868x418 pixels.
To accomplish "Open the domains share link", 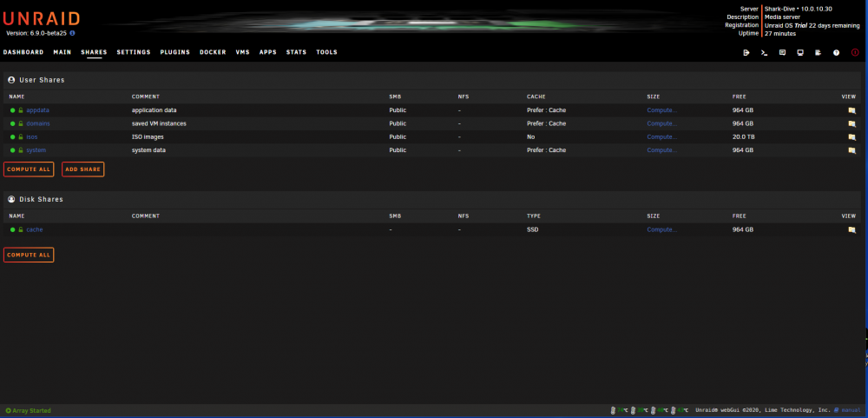I will [x=38, y=123].
